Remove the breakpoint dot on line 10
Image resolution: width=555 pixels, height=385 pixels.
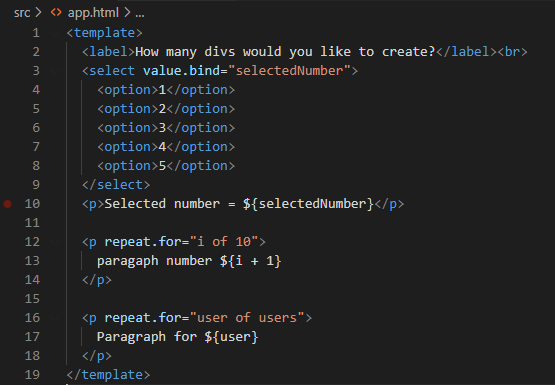click(x=7, y=204)
